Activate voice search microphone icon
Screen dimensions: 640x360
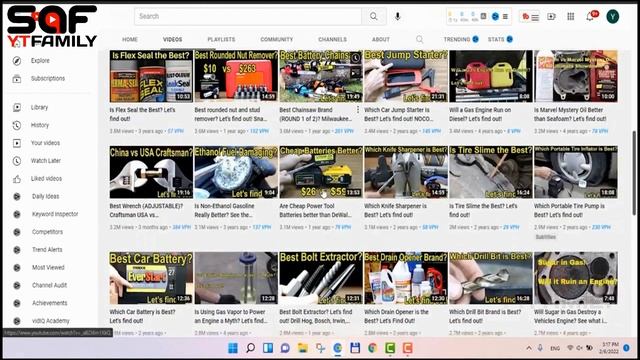(x=398, y=16)
